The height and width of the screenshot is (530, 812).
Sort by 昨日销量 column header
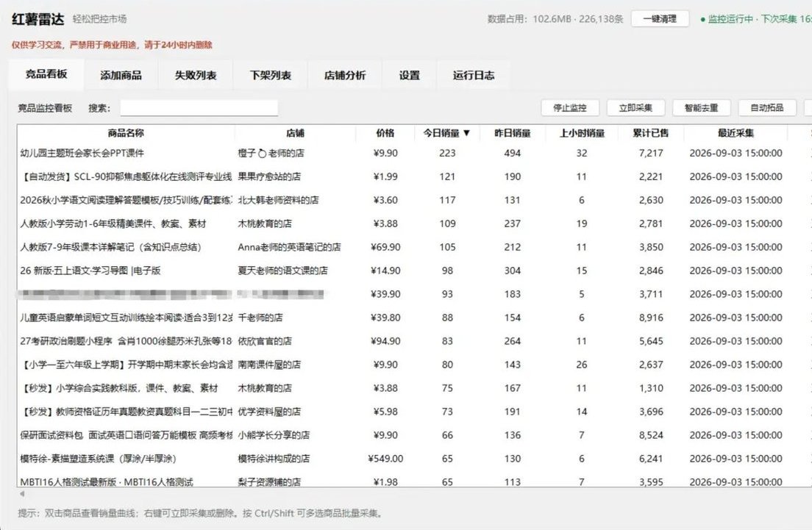pos(512,133)
